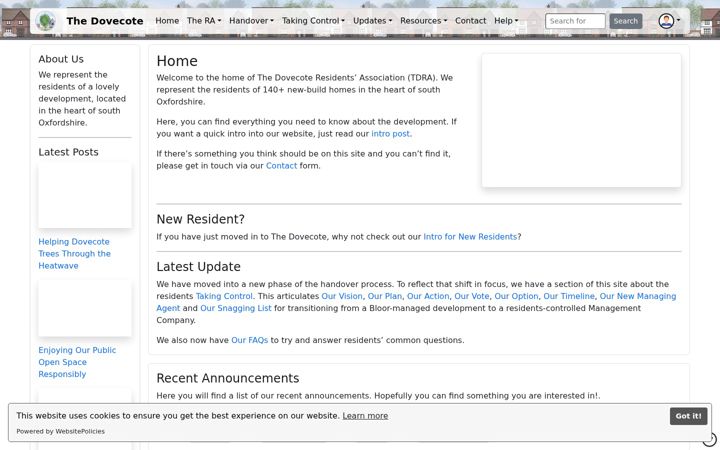This screenshot has width=720, height=450.
Task: Open the Our Vote link
Action: click(472, 296)
